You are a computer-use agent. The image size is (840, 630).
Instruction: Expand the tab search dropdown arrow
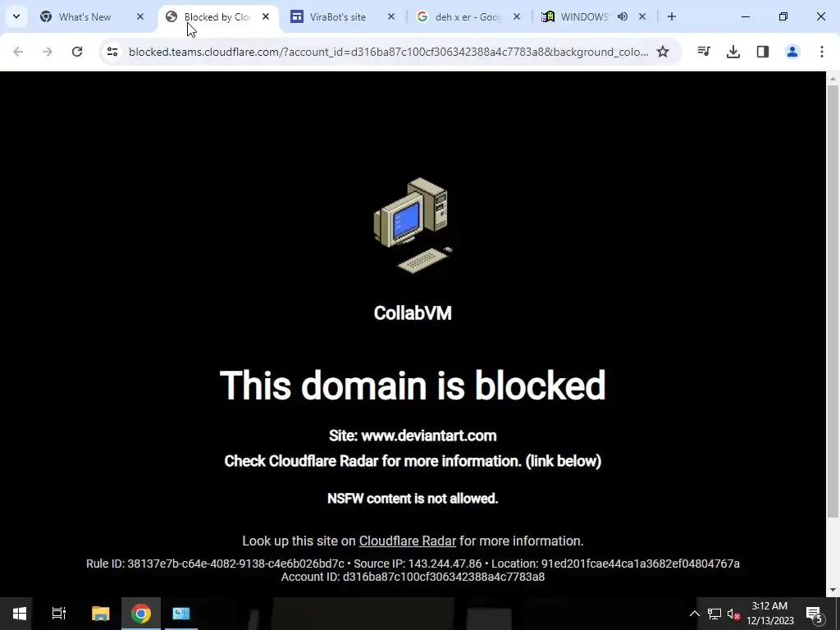pos(16,16)
